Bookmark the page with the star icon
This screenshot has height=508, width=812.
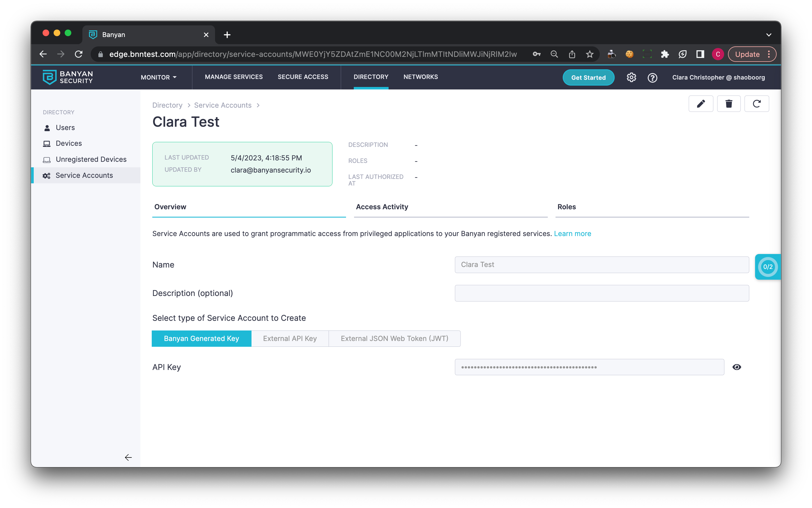click(x=590, y=54)
